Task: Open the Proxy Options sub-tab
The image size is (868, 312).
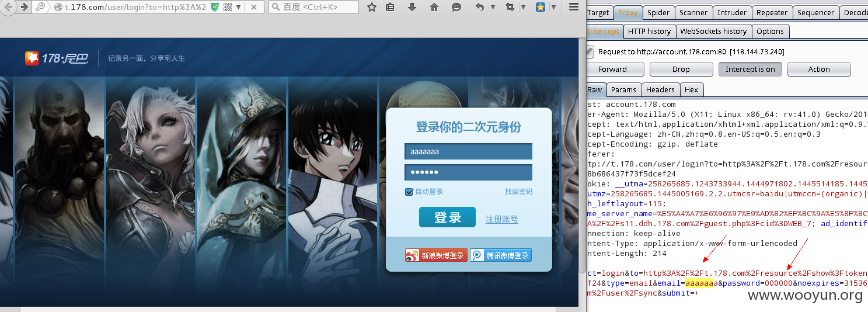Action: [x=771, y=31]
